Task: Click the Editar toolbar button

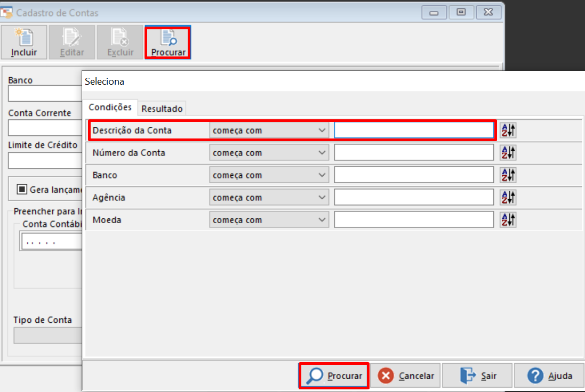Action: (72, 42)
